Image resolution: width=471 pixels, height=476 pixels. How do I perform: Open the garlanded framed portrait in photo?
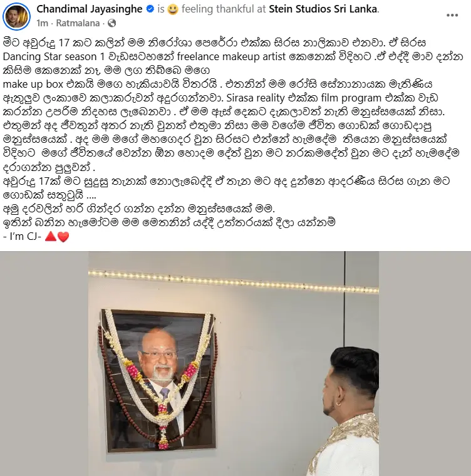[158, 380]
